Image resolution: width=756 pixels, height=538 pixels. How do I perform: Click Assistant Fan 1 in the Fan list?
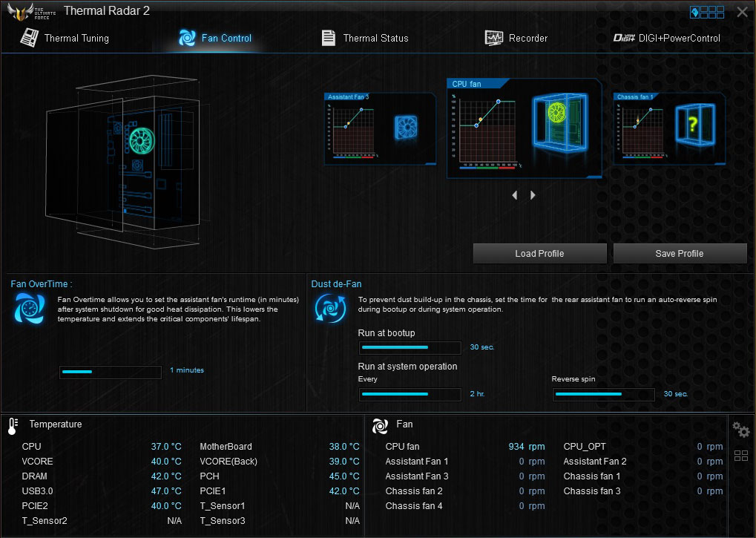[x=416, y=462]
